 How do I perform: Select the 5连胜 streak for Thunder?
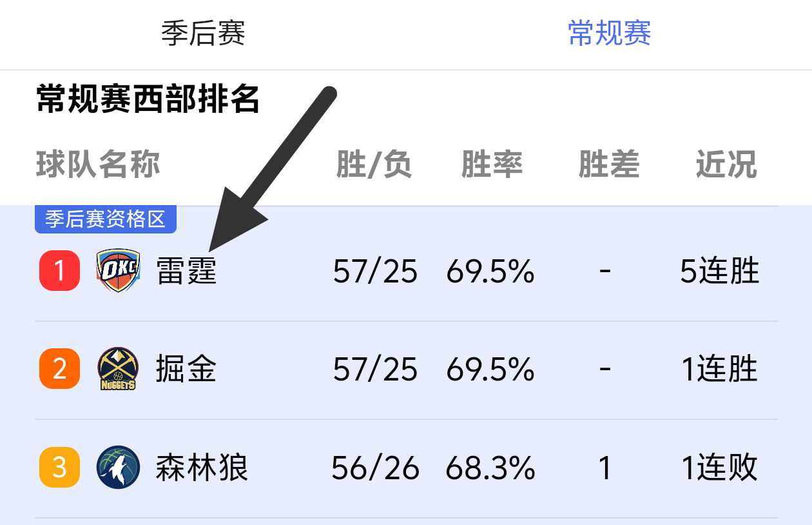click(x=720, y=272)
